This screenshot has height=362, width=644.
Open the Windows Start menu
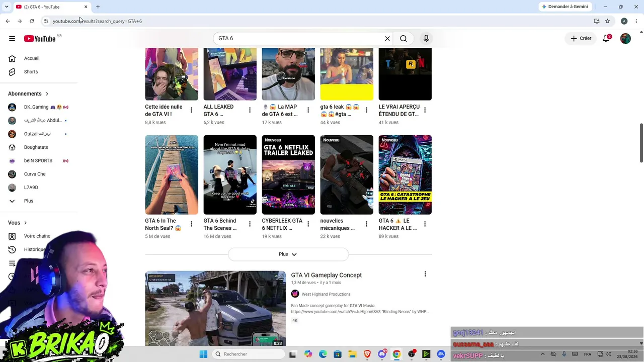pos(203,354)
